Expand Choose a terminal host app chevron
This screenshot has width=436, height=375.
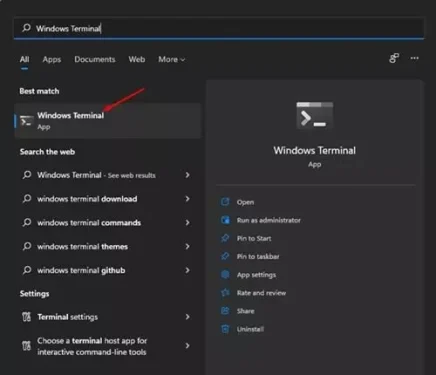tap(187, 346)
